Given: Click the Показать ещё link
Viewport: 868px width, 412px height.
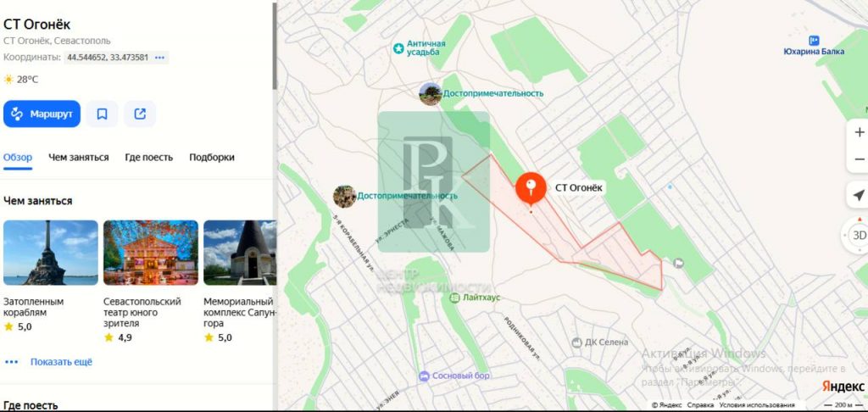Looking at the screenshot, I should point(61,362).
